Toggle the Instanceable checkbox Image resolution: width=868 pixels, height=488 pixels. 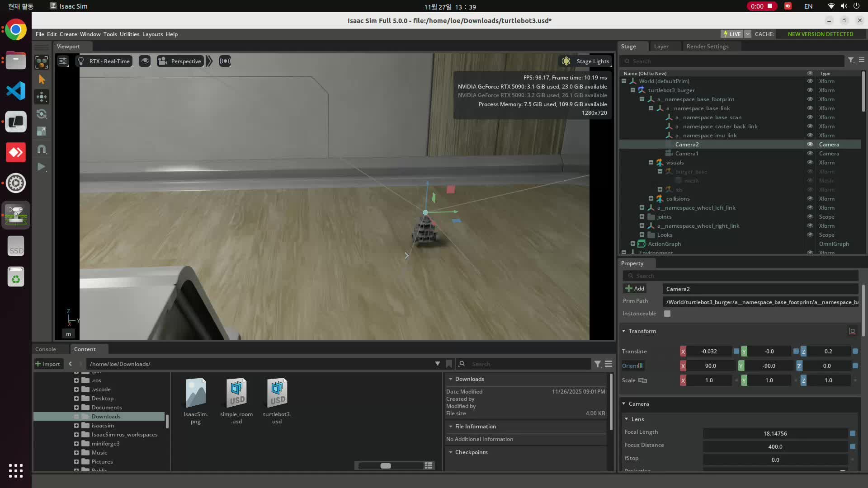[x=667, y=314]
